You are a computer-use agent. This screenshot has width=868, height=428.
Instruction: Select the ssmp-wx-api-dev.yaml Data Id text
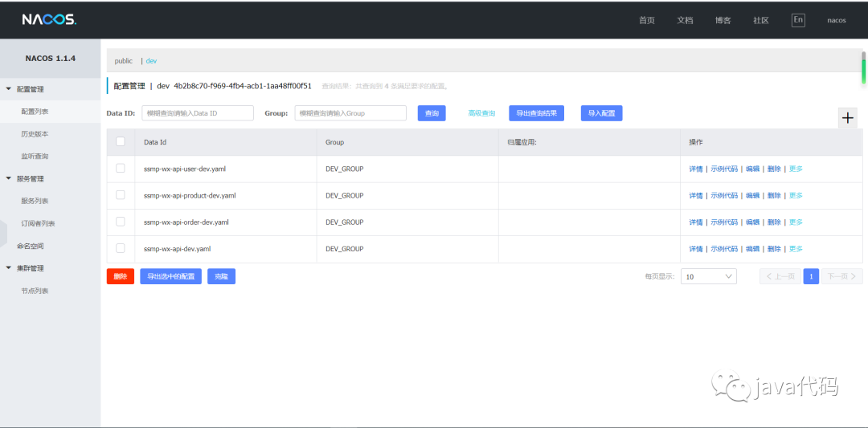click(177, 250)
